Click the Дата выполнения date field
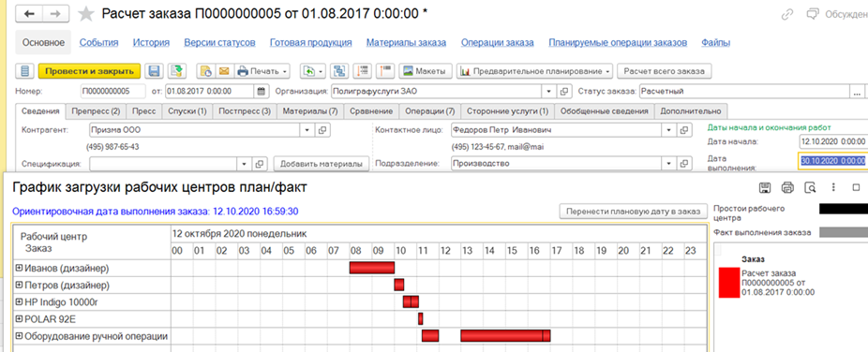 (832, 160)
